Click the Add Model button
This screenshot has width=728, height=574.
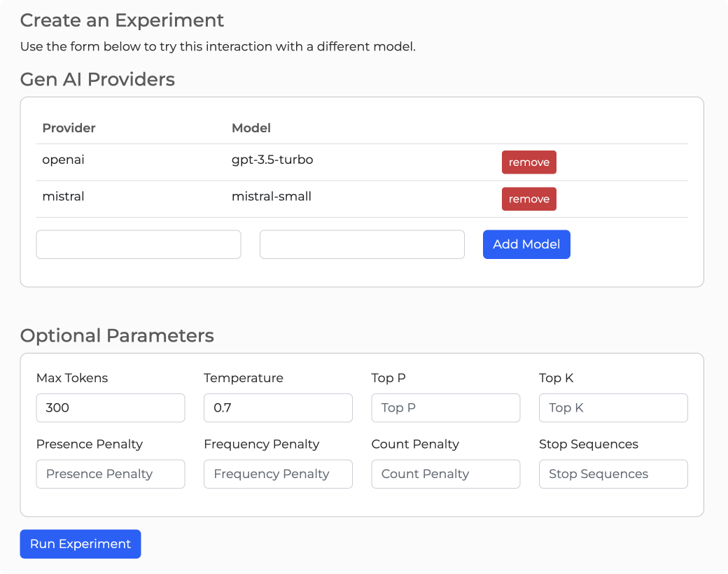click(526, 244)
